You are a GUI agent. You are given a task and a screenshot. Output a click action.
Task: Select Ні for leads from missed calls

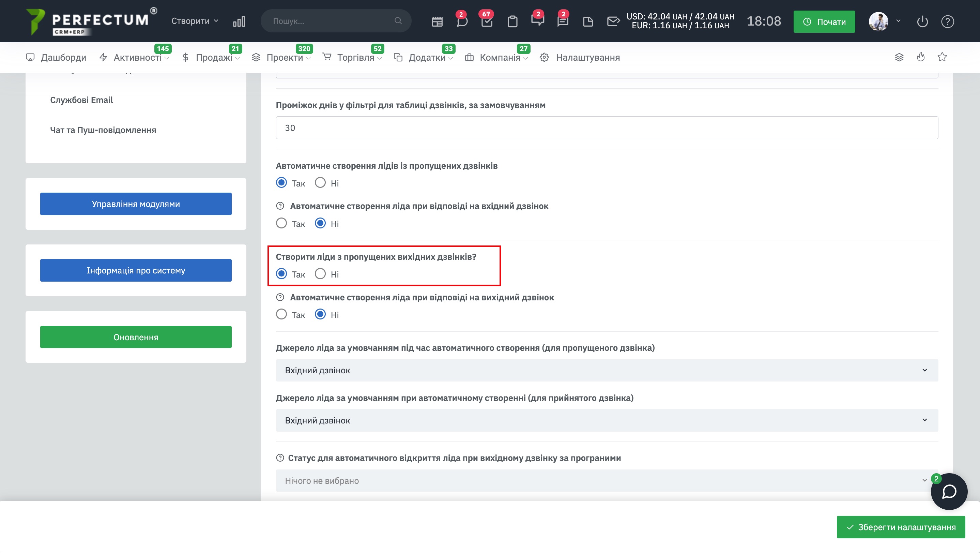click(320, 183)
